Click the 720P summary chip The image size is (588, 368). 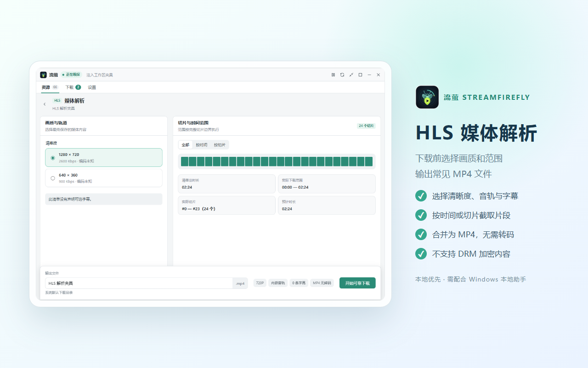click(260, 283)
